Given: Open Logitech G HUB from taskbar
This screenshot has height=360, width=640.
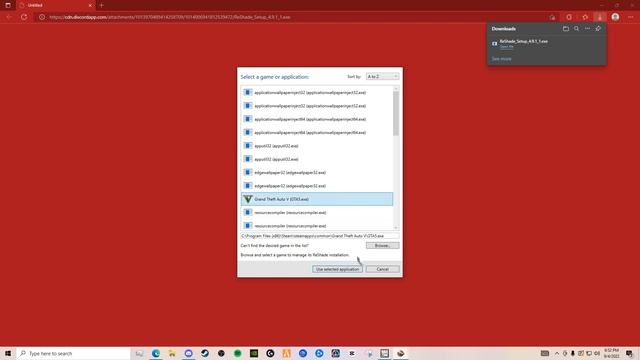Looking at the screenshot, I should click(270, 353).
